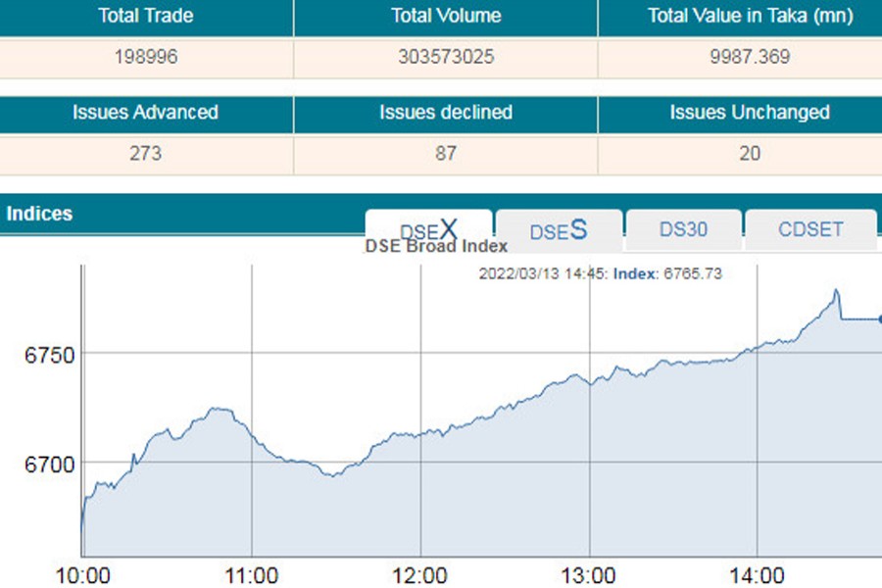Click the Issues Unchanged header cell
This screenshot has width=882, height=588.
(750, 113)
